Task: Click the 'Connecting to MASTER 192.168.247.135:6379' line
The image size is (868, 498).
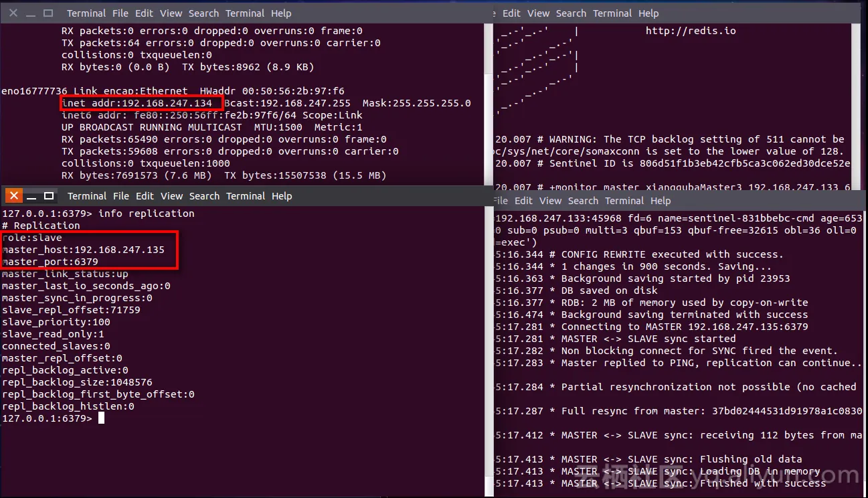Action: pyautogui.click(x=652, y=327)
